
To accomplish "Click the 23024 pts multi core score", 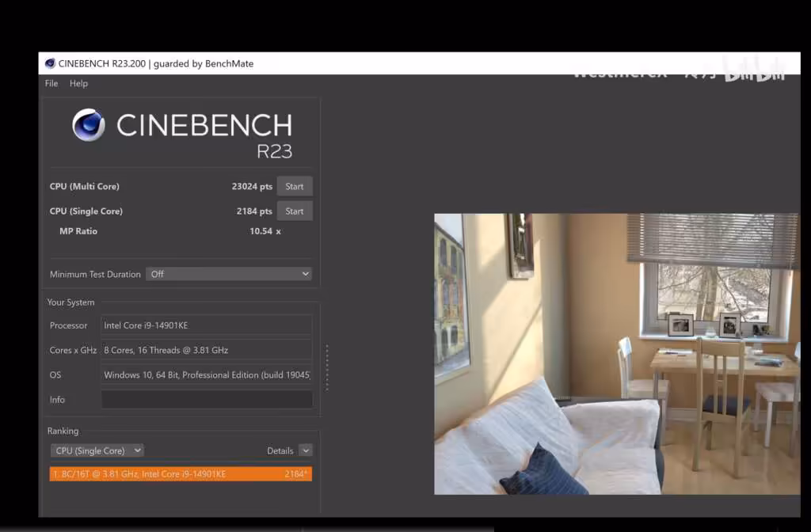I will tap(252, 187).
